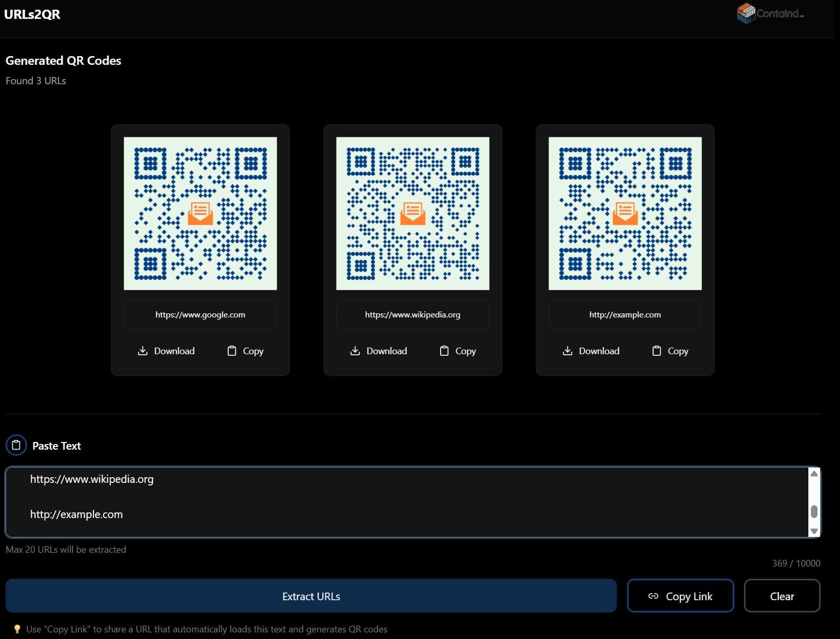Viewport: 840px width, 639px height.
Task: Click the 'Generated QR Codes' heading
Action: (x=63, y=60)
